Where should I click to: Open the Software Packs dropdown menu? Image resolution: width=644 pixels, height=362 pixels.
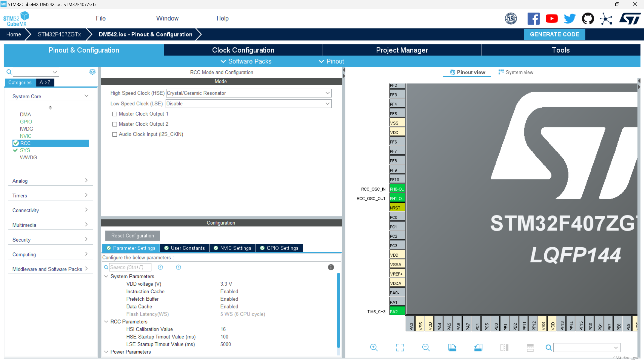click(246, 61)
